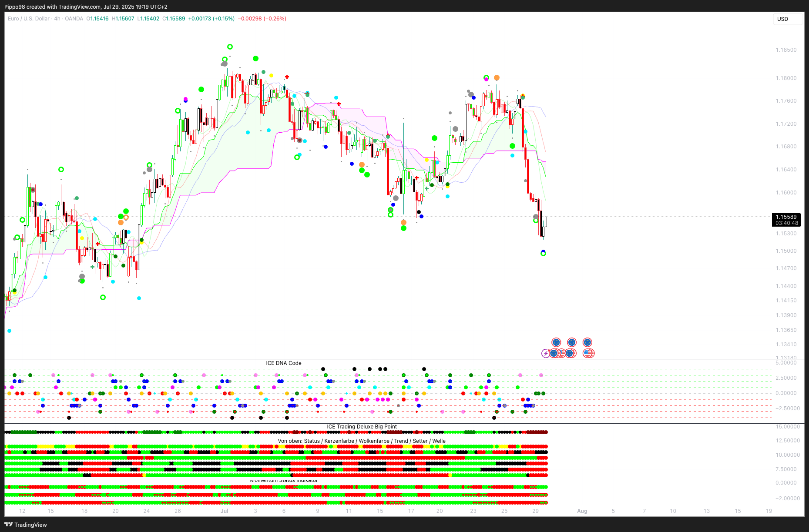Click the ICE DNA Code indicator title
809x532 pixels.
tap(283, 363)
